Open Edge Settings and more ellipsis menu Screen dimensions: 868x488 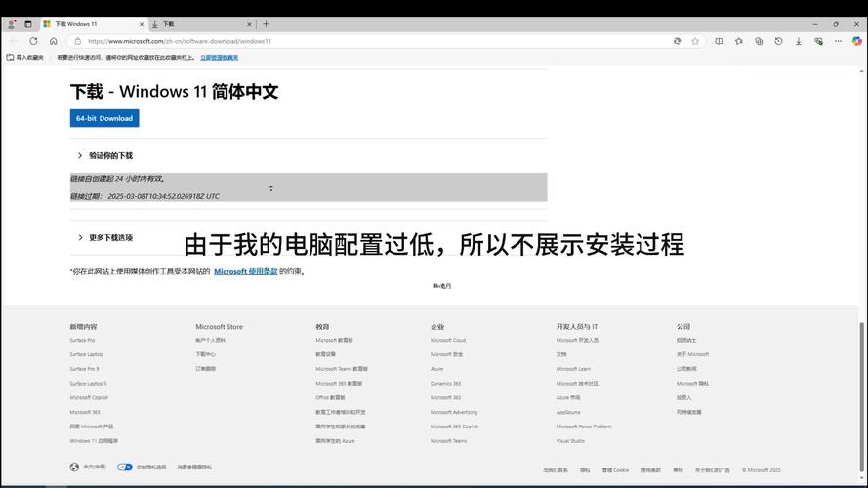pos(838,41)
